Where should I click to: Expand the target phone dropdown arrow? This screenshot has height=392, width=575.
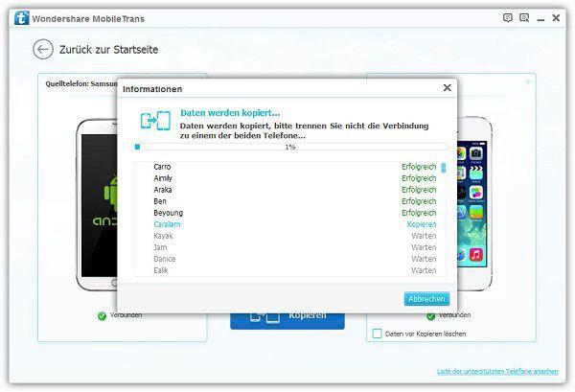pyautogui.click(x=526, y=82)
